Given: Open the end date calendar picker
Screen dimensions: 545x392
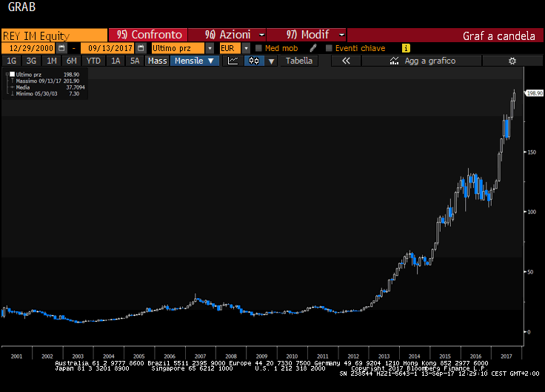Looking at the screenshot, I should click(141, 48).
